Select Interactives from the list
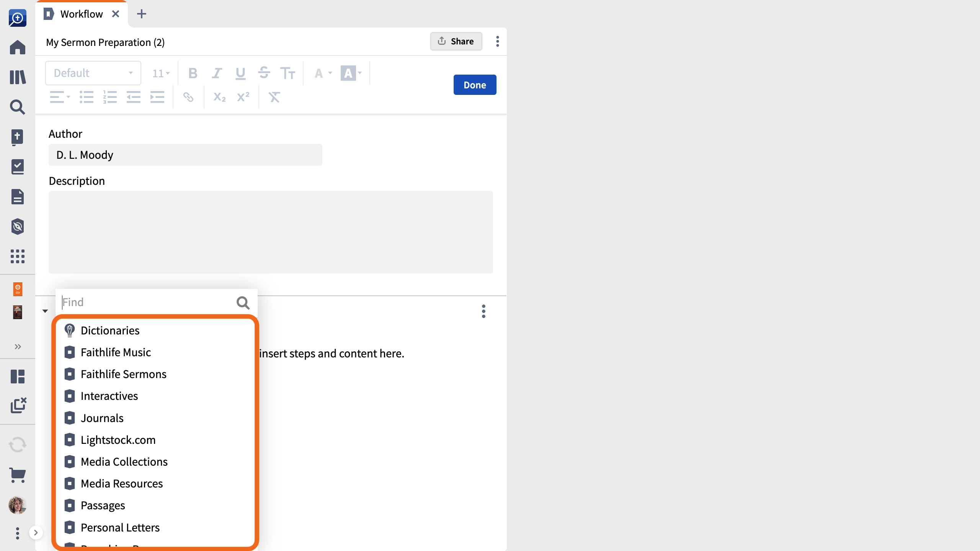The height and width of the screenshot is (551, 980). (155, 396)
